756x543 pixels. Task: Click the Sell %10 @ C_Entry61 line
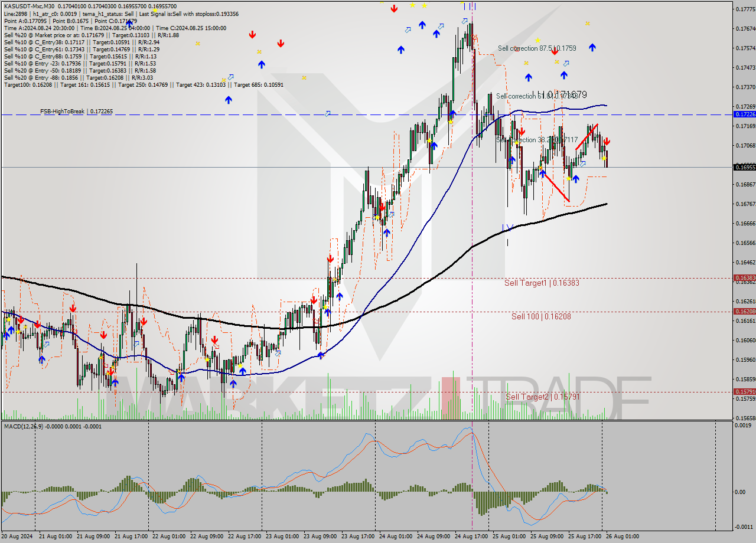pyautogui.click(x=82, y=49)
